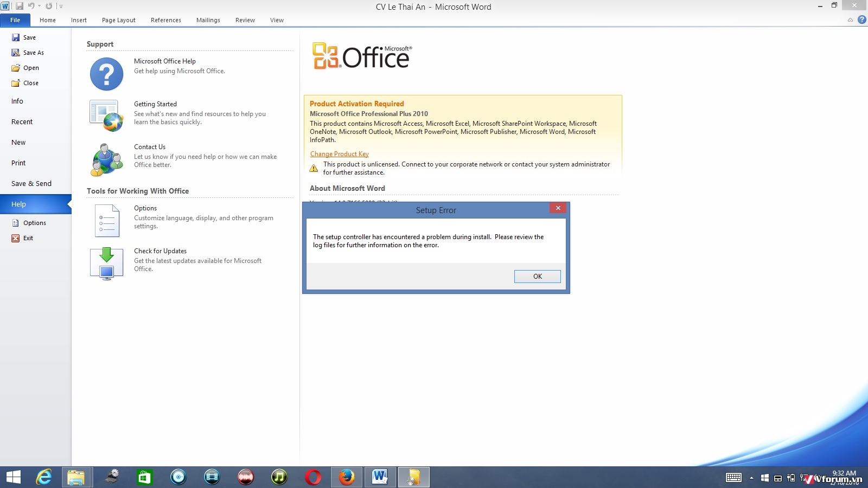Screen dimensions: 868x488
Task: Open Customize Quick Access Toolbar dropdown
Action: pos(61,6)
